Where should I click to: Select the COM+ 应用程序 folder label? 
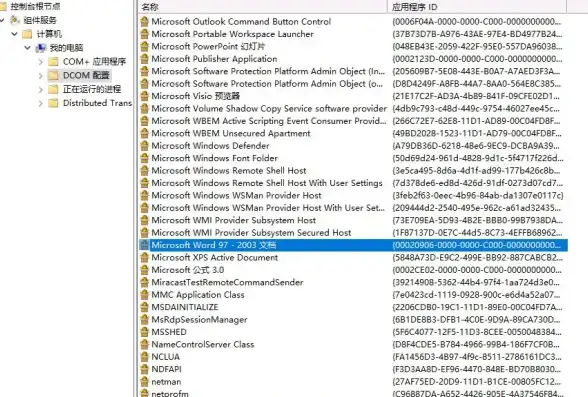[94, 61]
